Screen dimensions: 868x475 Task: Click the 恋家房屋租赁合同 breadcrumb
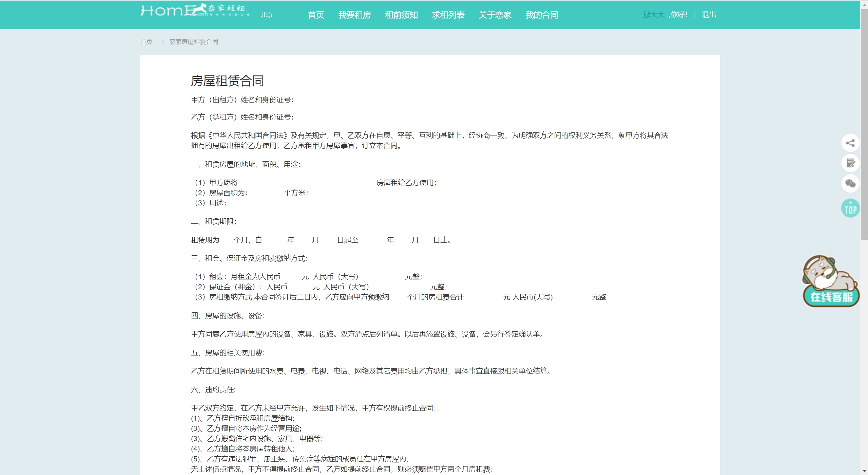pos(194,42)
